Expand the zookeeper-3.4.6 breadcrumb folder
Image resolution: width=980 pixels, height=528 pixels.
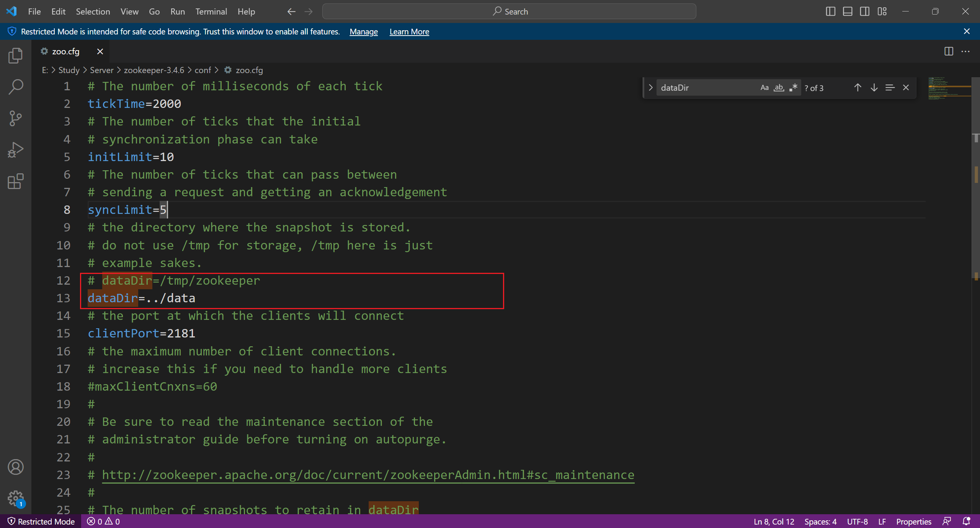(x=154, y=70)
